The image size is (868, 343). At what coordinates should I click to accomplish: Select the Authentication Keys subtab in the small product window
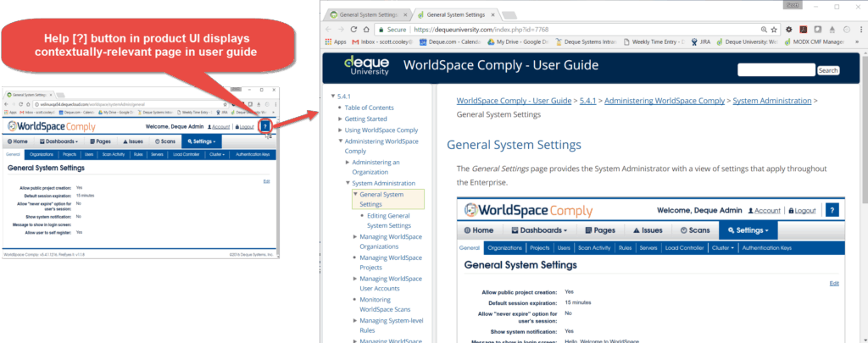[253, 155]
